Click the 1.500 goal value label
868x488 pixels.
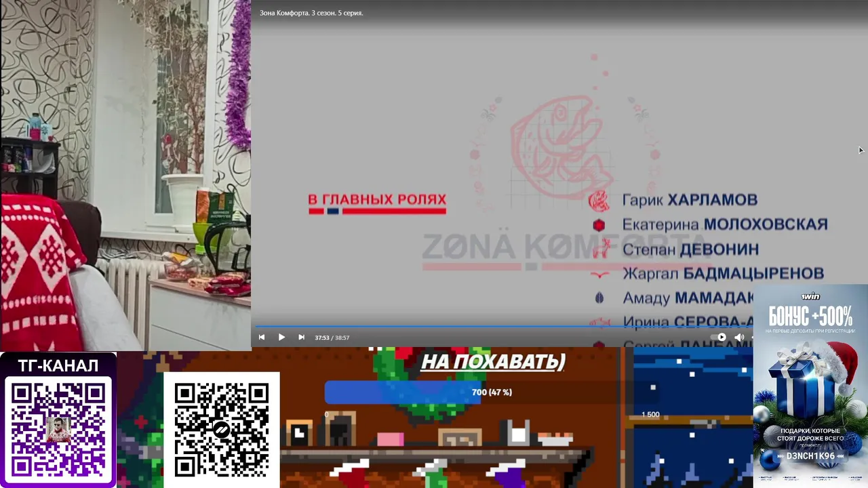tap(650, 415)
